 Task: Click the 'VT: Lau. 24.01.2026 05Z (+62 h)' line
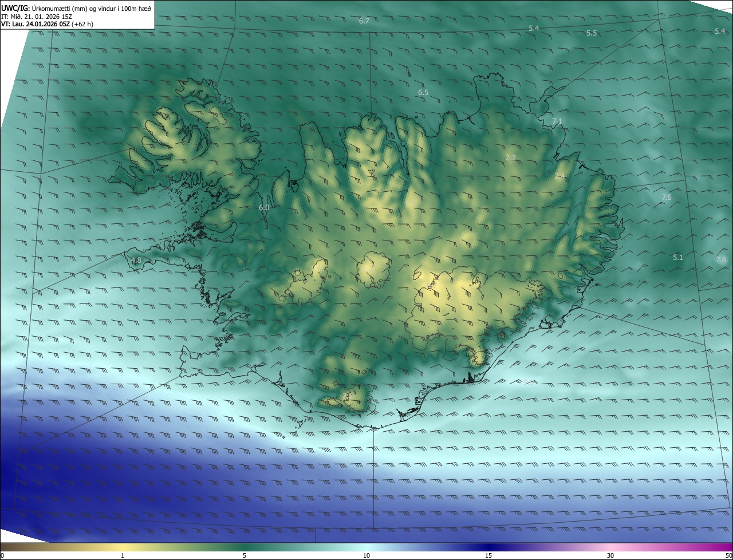[47, 24]
